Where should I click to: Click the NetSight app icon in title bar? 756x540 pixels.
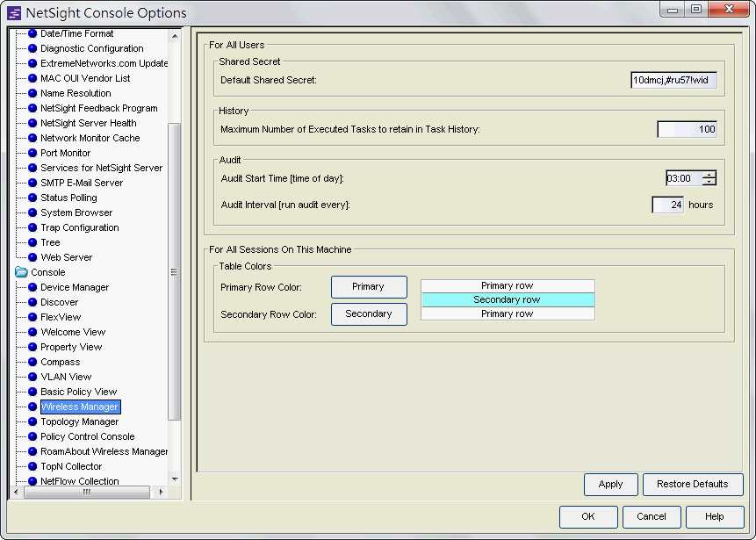click(x=14, y=13)
